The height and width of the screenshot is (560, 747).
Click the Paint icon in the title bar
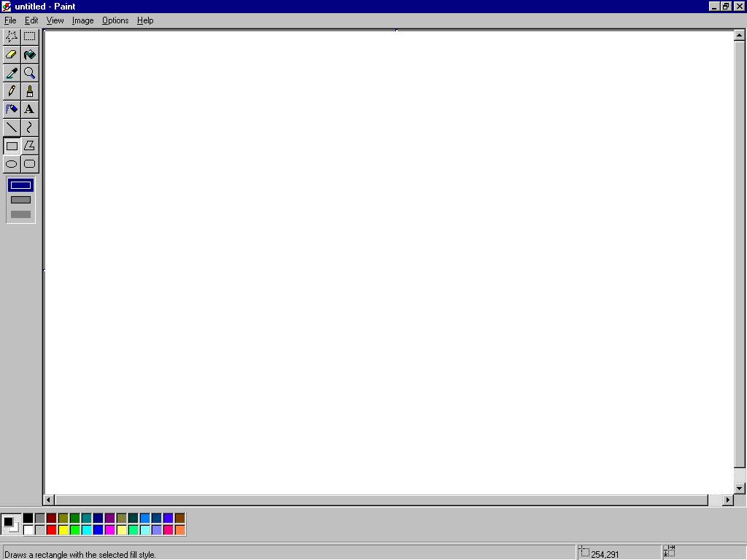tap(7, 7)
